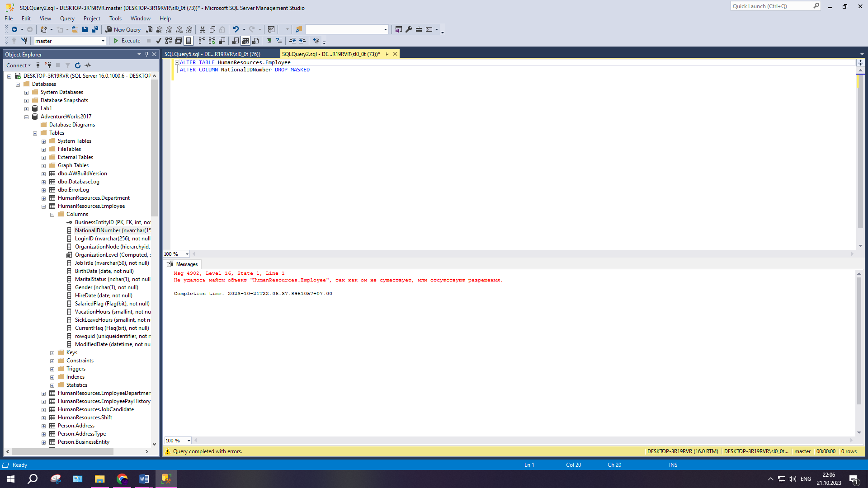Image resolution: width=868 pixels, height=488 pixels.
Task: Click the Object Explorer filter funnel icon
Action: click(x=68, y=66)
